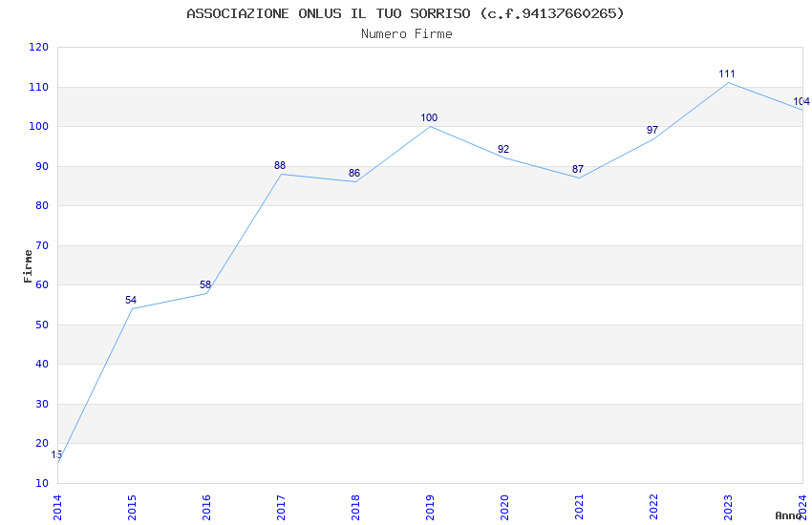The height and width of the screenshot is (525, 812).
Task: Click the data label 88 for 2017
Action: 280,165
